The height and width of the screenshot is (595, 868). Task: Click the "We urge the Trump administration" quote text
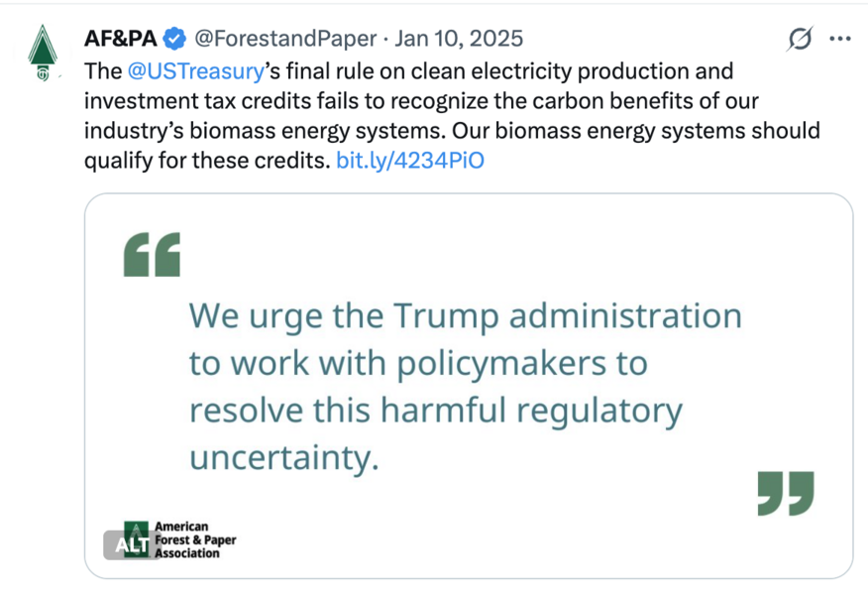(x=465, y=316)
